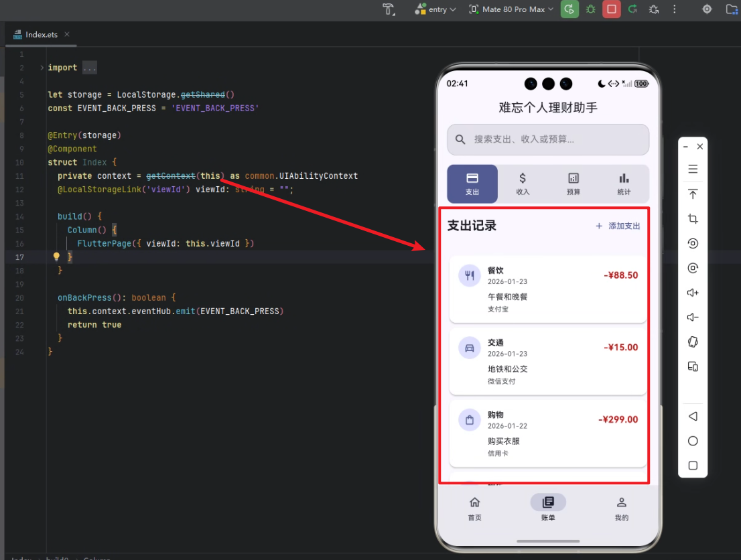Click the green hot reload icon
The width and height of the screenshot is (741, 560).
click(x=632, y=9)
